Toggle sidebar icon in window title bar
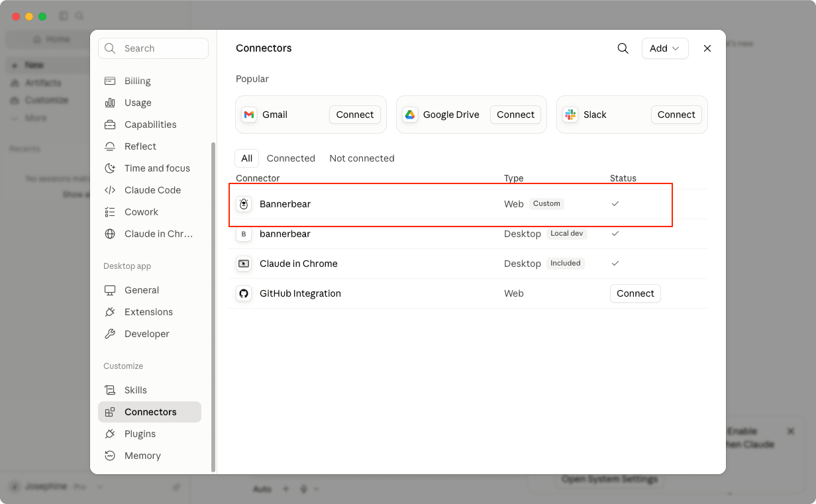This screenshot has height=504, width=816. [64, 16]
